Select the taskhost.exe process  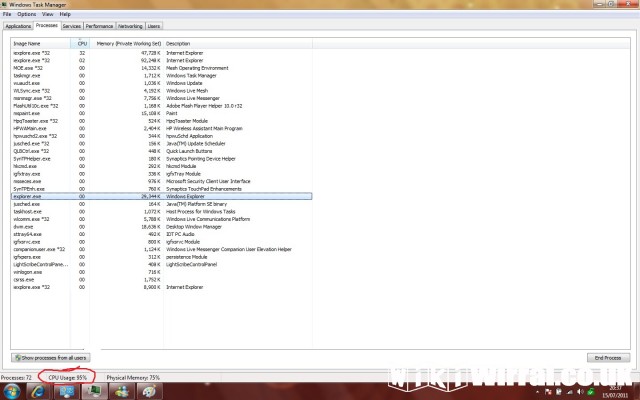click(162, 211)
